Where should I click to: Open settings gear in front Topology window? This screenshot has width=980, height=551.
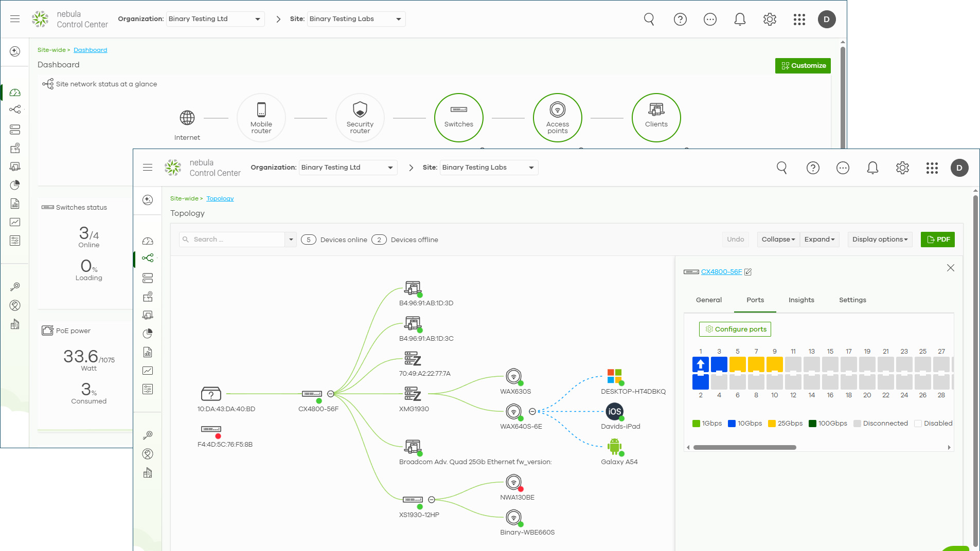coord(902,168)
